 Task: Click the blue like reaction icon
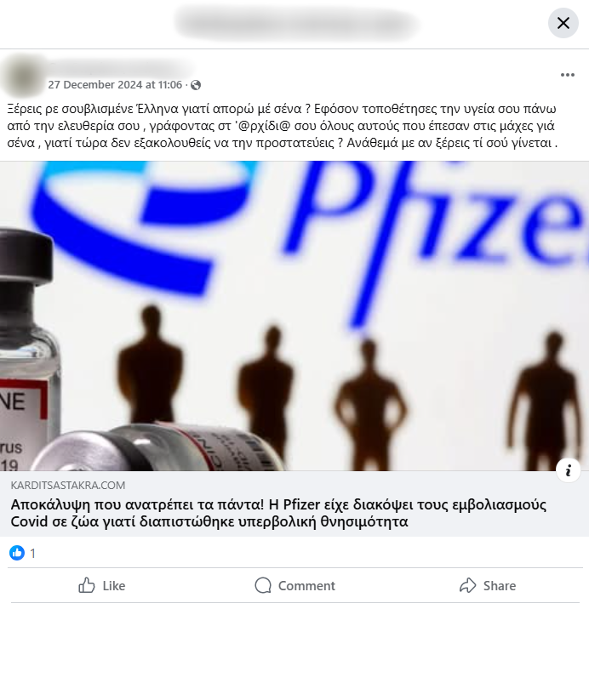click(x=17, y=553)
